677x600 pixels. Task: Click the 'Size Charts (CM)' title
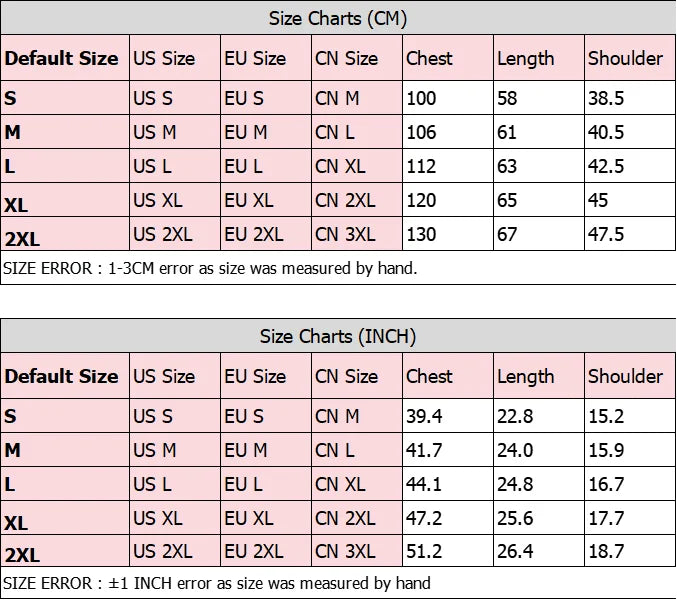click(x=338, y=18)
